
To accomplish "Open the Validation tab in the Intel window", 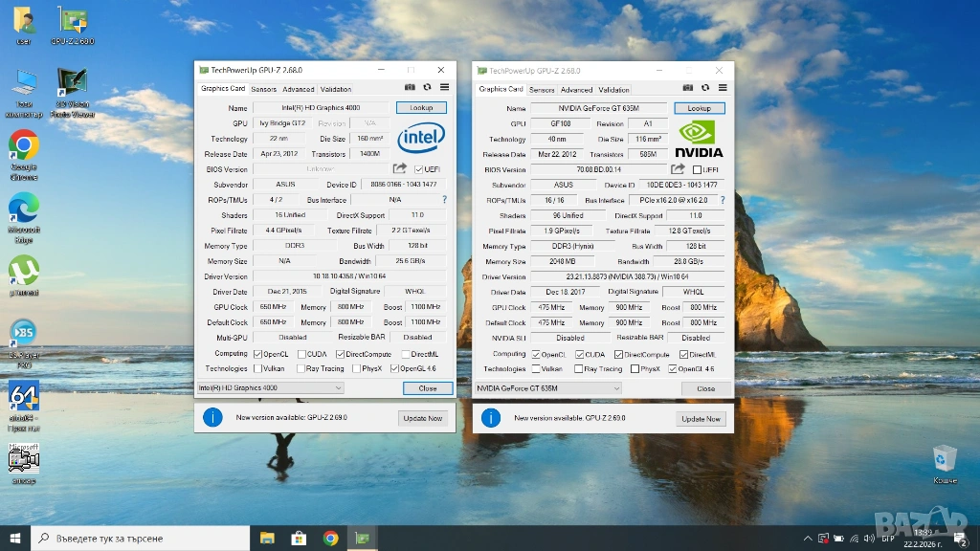I will click(335, 89).
